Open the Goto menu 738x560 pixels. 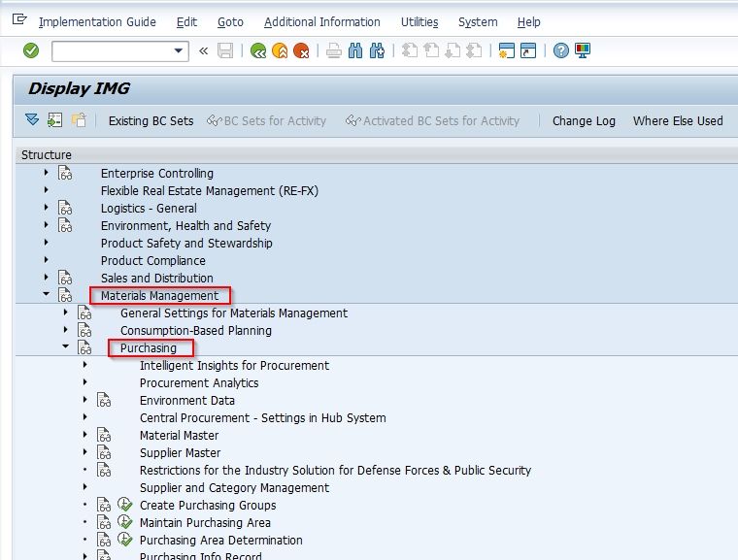point(231,22)
